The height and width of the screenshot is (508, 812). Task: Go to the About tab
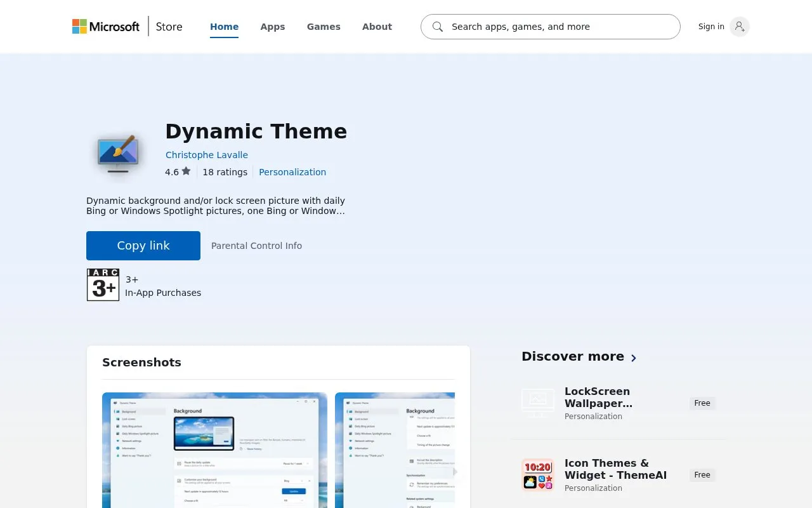click(x=377, y=27)
